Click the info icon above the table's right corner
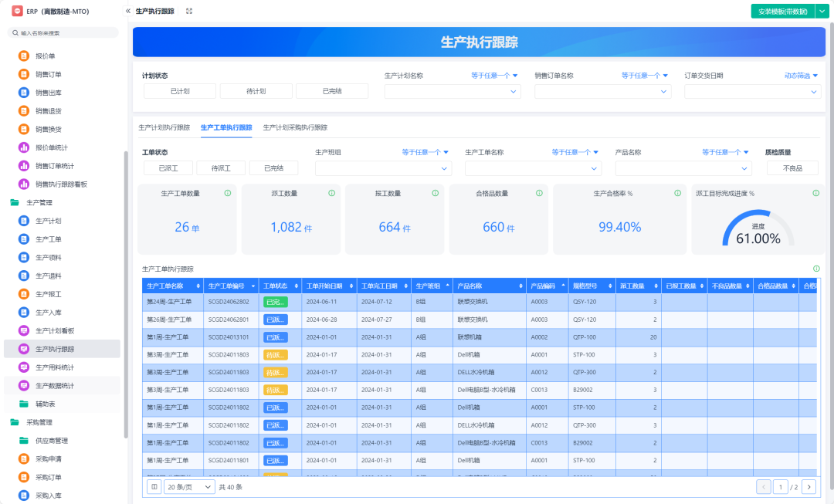 tap(816, 269)
